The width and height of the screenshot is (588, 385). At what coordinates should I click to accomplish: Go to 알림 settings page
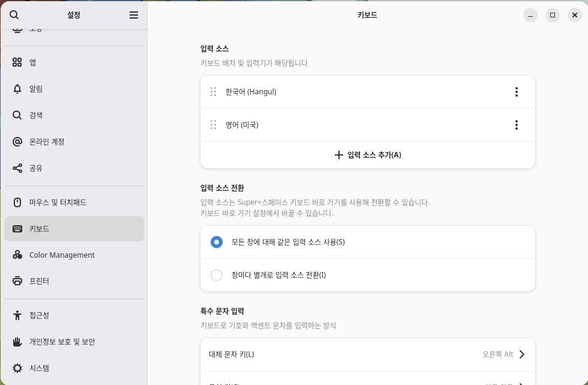(x=74, y=89)
